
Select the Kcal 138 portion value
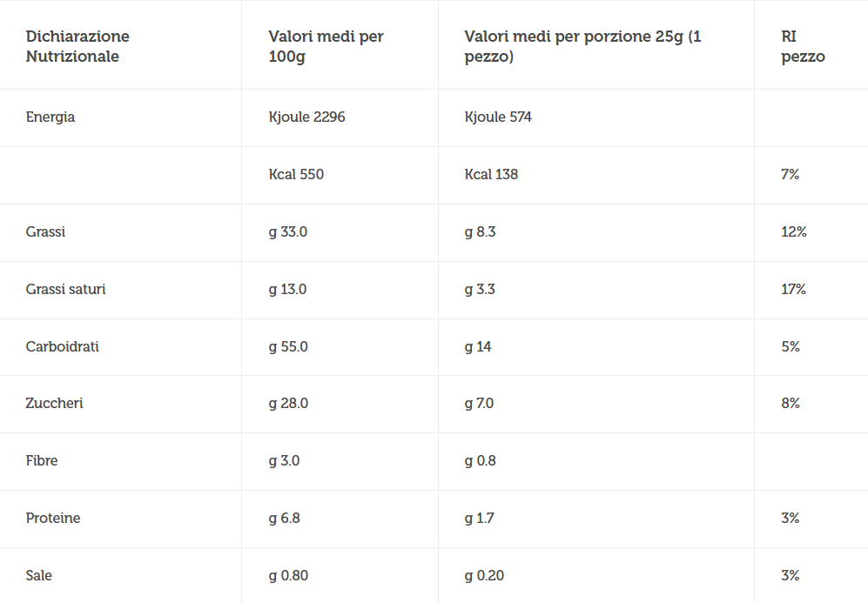click(491, 174)
